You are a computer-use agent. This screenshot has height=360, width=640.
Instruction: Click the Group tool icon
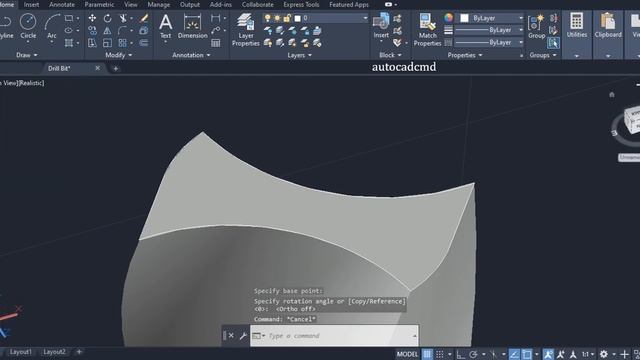[x=536, y=26]
